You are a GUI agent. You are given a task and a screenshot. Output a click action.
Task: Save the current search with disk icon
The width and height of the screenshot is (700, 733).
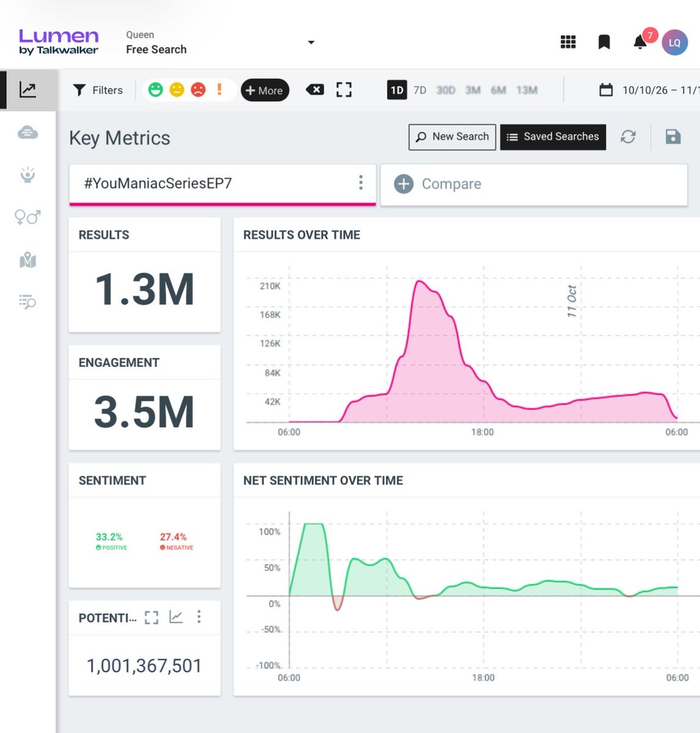click(673, 137)
